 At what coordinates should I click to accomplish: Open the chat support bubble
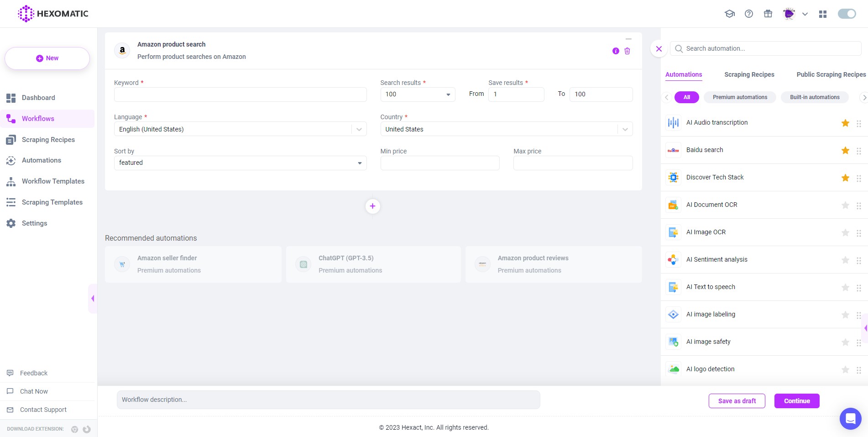[850, 418]
